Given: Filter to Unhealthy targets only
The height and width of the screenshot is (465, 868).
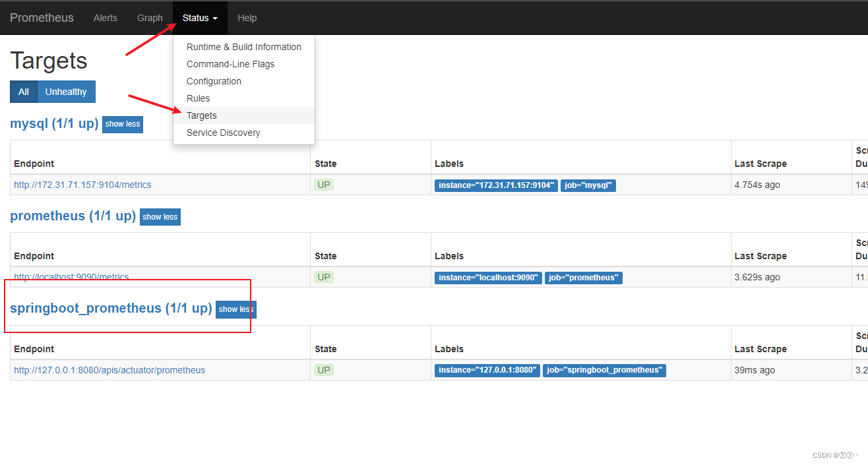Looking at the screenshot, I should point(66,92).
